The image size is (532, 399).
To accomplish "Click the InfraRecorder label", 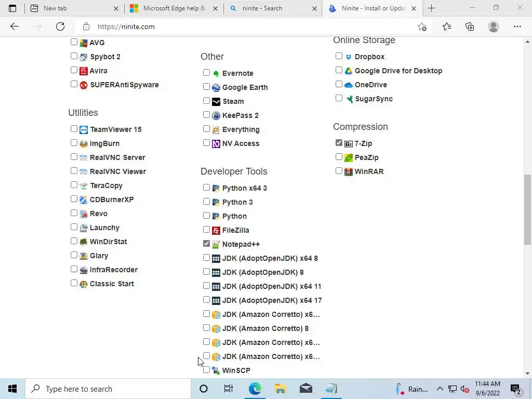I will pyautogui.click(x=114, y=270).
